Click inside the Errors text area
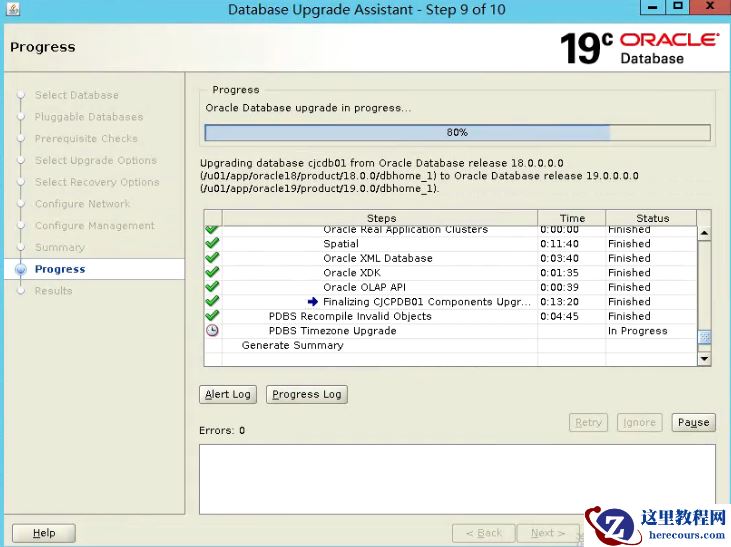 (x=457, y=479)
